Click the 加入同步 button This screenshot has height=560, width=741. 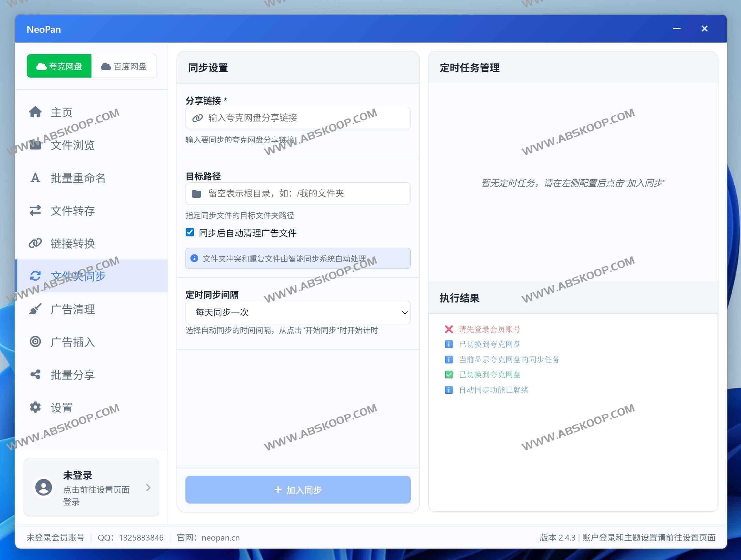click(298, 490)
